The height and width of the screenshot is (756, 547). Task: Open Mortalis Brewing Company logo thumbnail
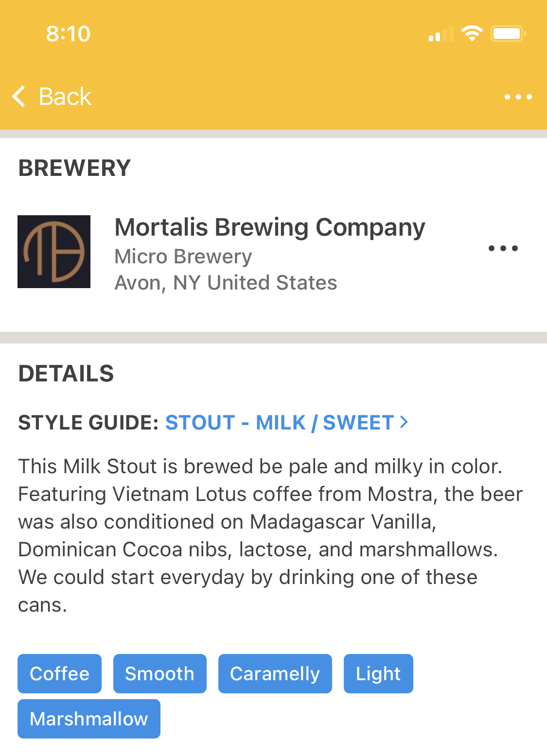[54, 252]
